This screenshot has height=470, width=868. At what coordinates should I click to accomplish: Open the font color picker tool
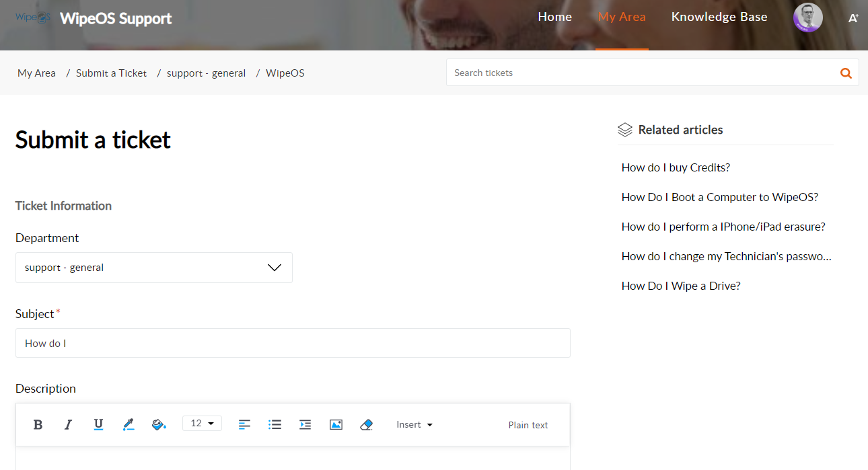pyautogui.click(x=129, y=424)
